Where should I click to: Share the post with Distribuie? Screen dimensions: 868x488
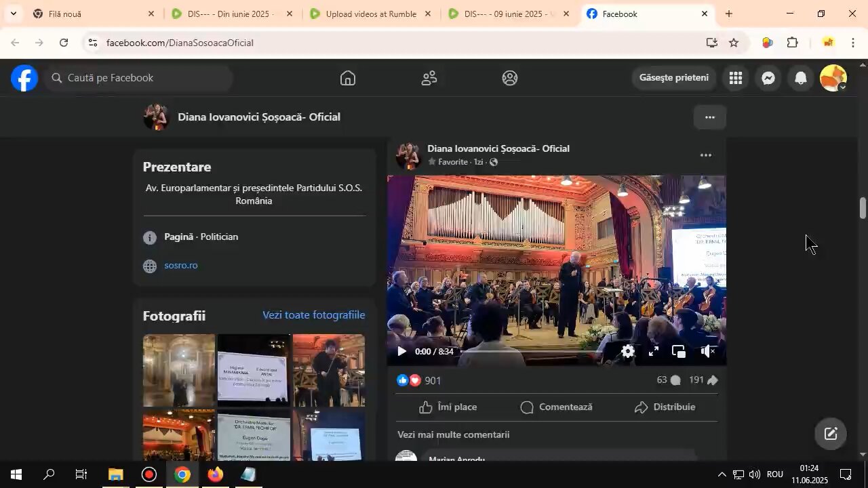point(665,407)
